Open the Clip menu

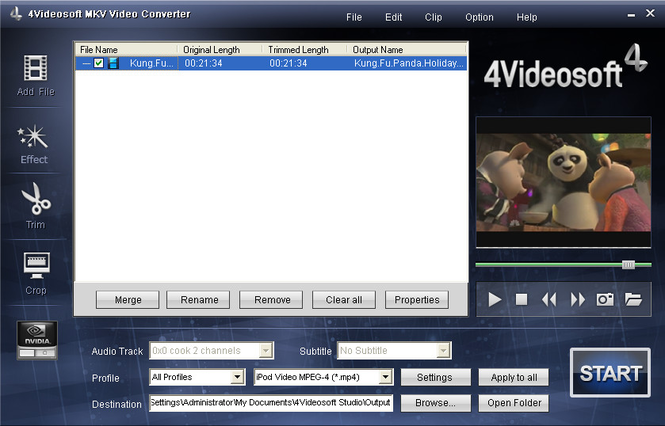(433, 17)
